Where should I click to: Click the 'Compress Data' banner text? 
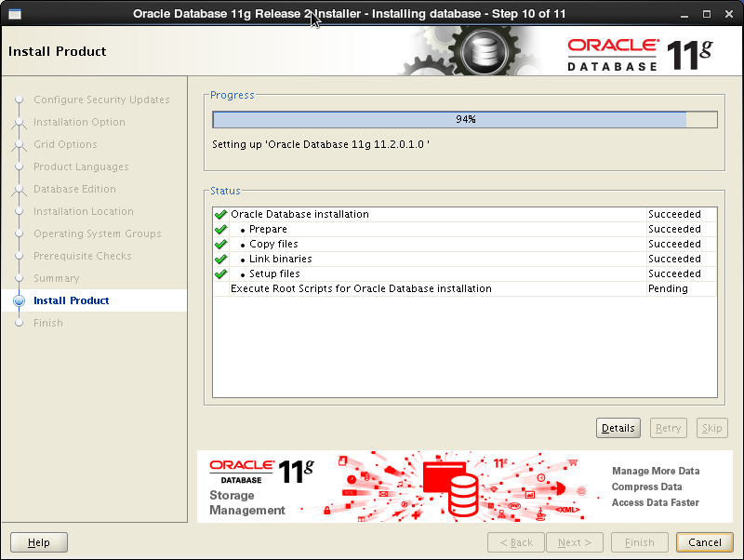coord(646,487)
